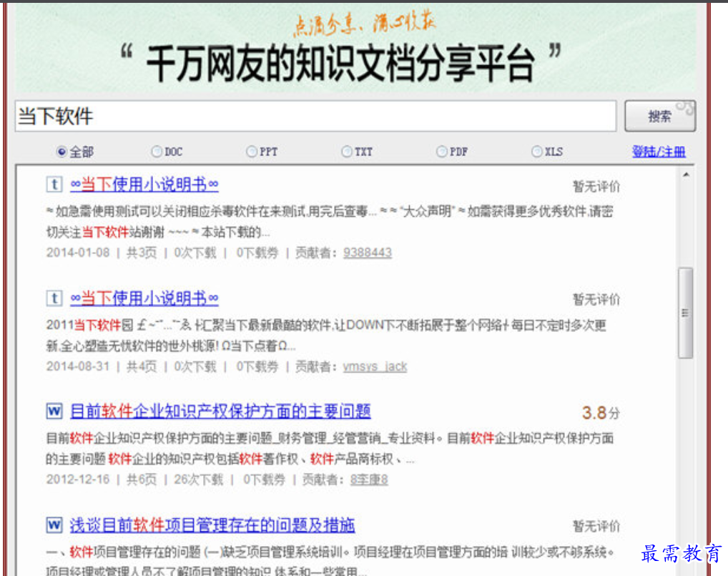Select the DOC file type filter
728x576 pixels.
point(157,152)
